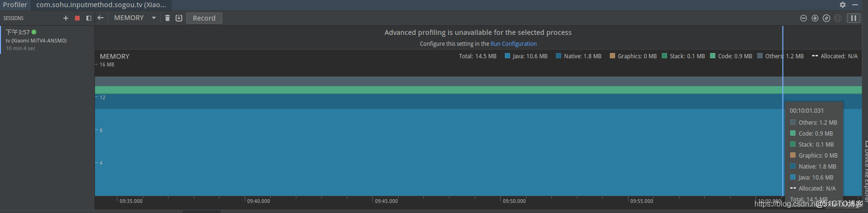Open the MEMORY profiler dropdown

click(135, 18)
